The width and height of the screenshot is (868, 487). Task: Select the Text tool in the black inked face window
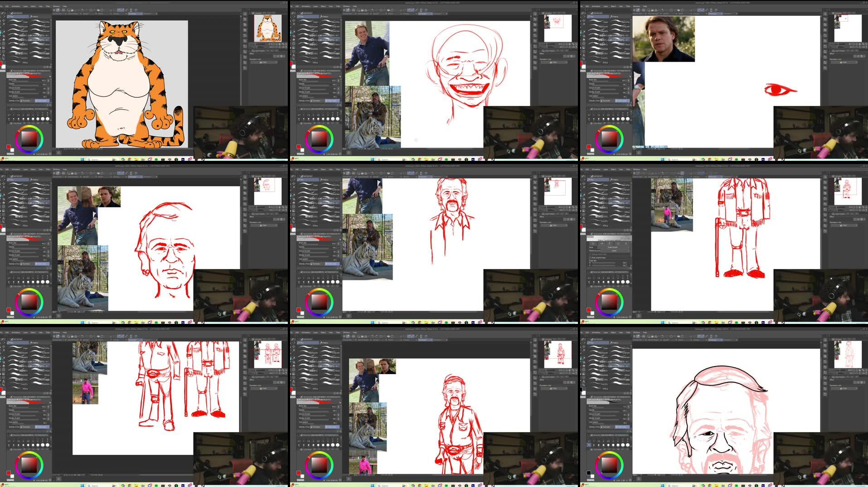pos(584,382)
